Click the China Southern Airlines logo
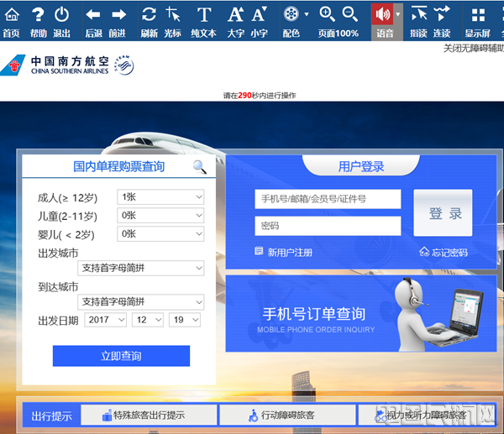 55,65
